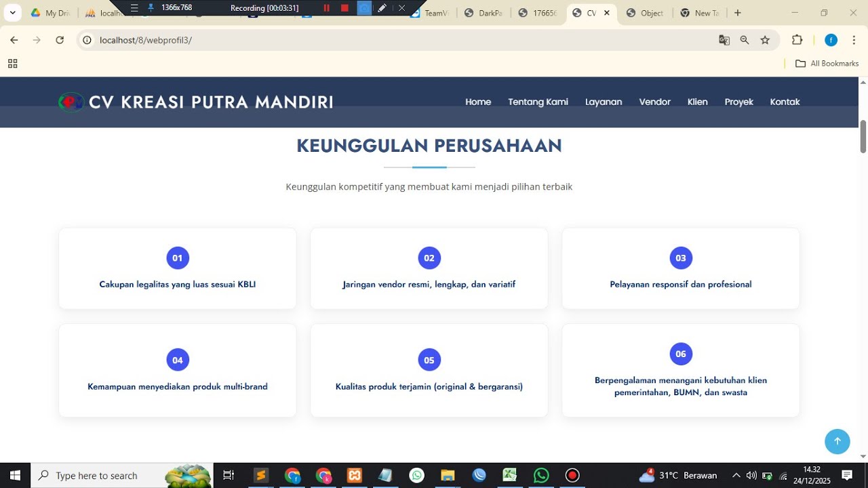
Task: Open the Home menu link
Action: [478, 102]
